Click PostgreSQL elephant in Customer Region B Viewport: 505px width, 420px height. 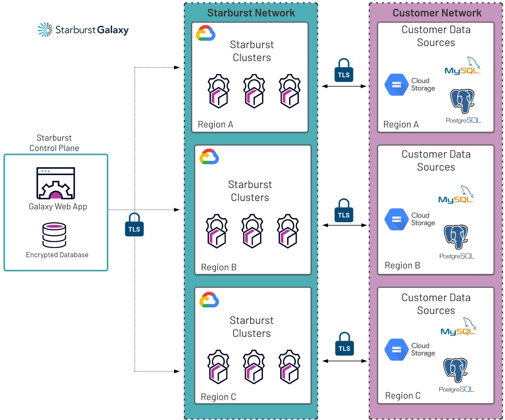[x=456, y=237]
